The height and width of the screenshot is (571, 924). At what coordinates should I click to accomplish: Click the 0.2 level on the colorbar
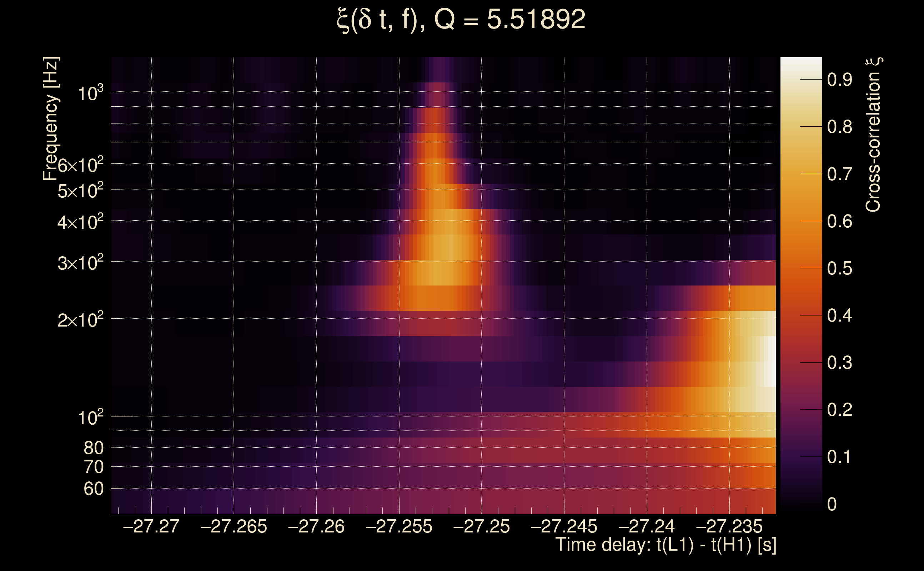coord(839,410)
